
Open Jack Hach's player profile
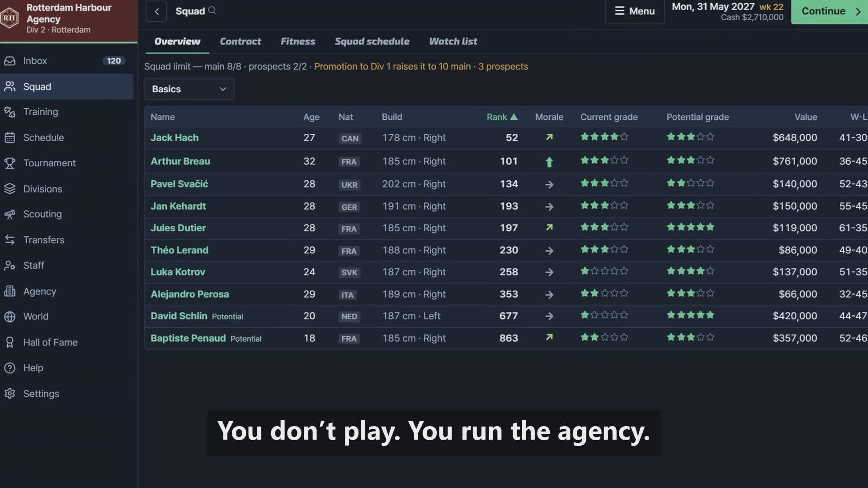pos(175,137)
